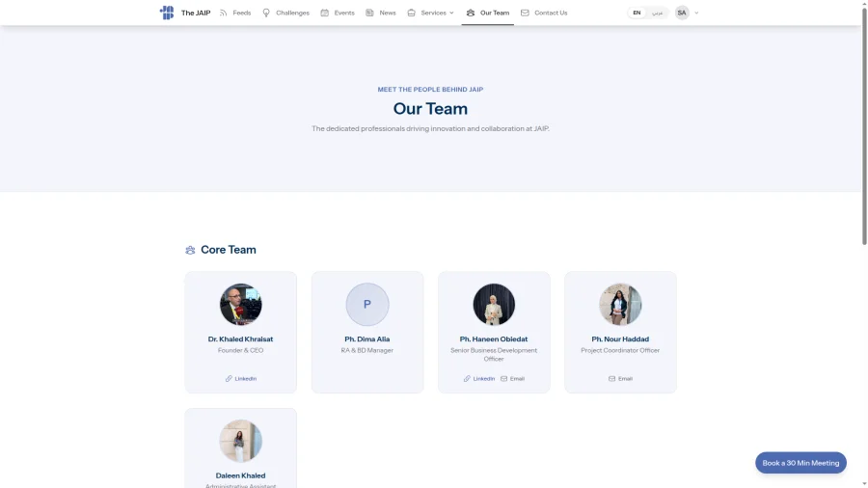Click the name Daleen Khaled

241,475
